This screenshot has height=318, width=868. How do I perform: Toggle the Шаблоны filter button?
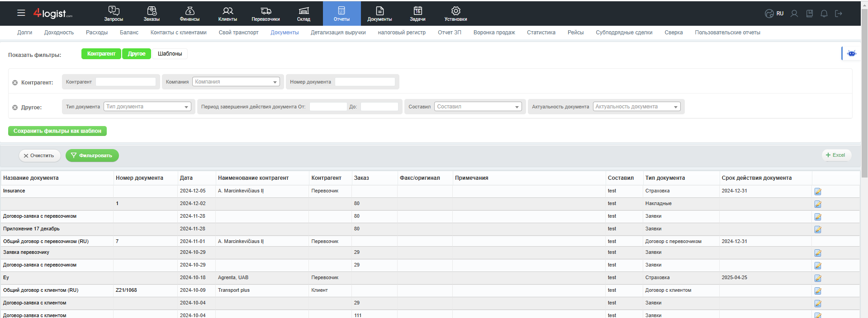pos(170,54)
